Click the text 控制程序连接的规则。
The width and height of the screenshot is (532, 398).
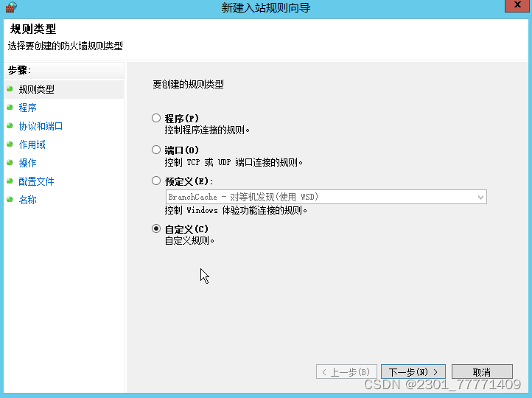point(207,130)
